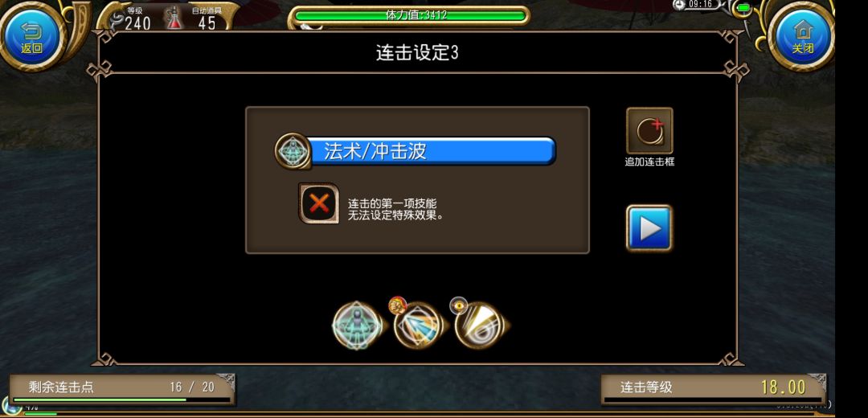Image resolution: width=868 pixels, height=418 pixels.
Task: Toggle the orange X special effect box
Action: 319,203
